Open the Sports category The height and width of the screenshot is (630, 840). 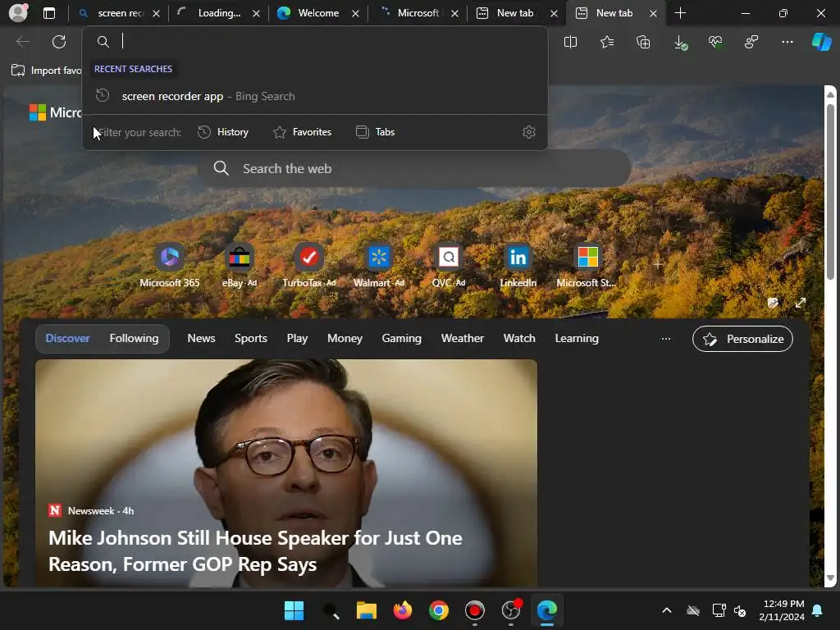(251, 339)
